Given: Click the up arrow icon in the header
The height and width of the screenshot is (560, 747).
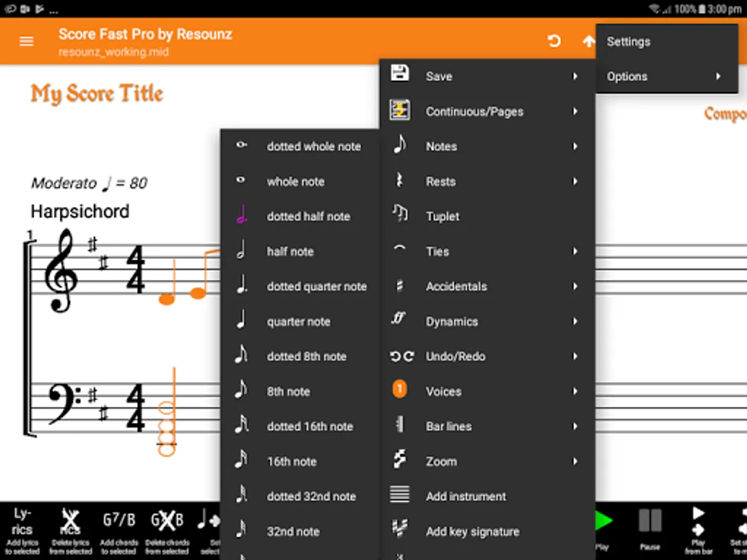Looking at the screenshot, I should pos(588,41).
